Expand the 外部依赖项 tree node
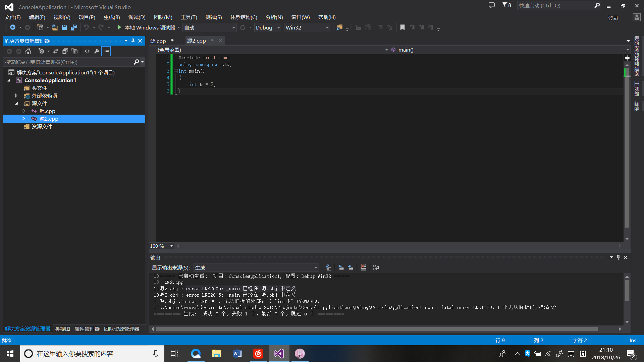Image resolution: width=644 pixels, height=362 pixels. pyautogui.click(x=16, y=96)
